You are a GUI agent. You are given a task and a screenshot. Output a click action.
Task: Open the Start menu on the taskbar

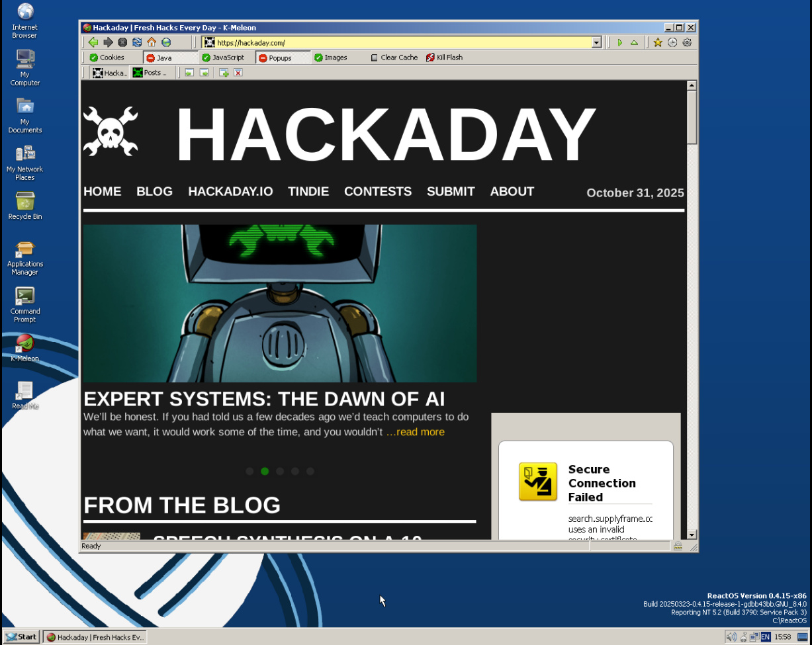click(x=21, y=636)
